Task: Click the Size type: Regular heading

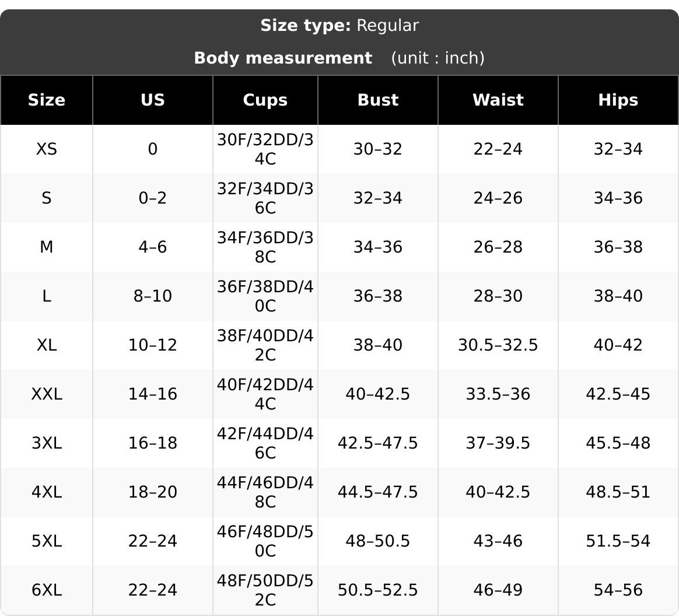Action: click(339, 26)
